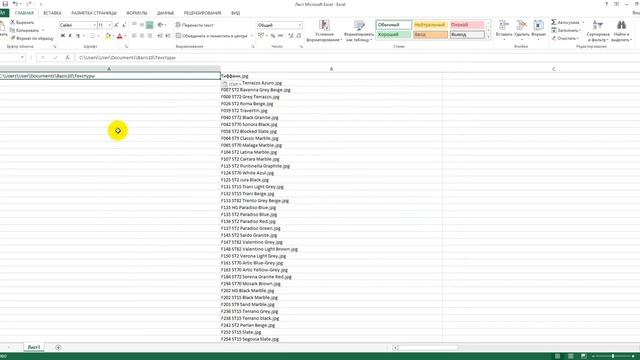Enable Перенести текст wrap text
This screenshot has height=360, width=640.
195,25
